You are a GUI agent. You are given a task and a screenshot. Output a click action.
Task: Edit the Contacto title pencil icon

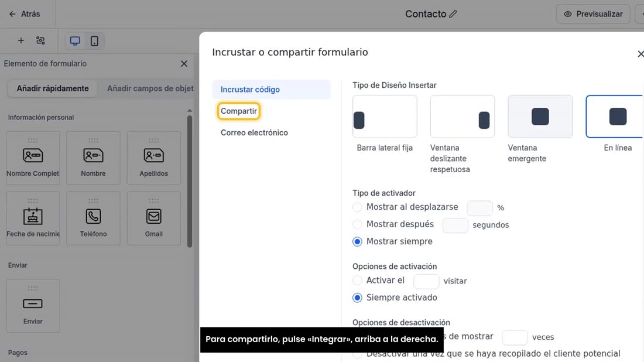[453, 14]
